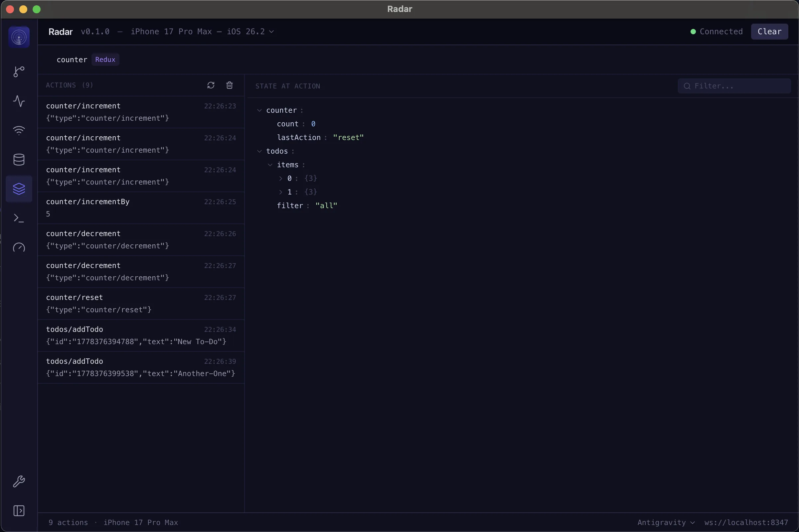Select counter/decrement action at 22:26:26
Image resolution: width=799 pixels, height=532 pixels.
click(141, 240)
